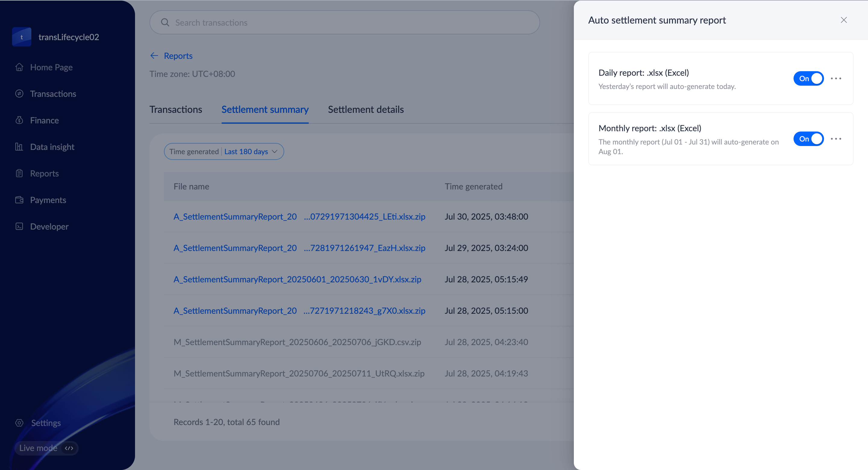This screenshot has height=470, width=868.
Task: Click the Settings gear icon
Action: (19, 423)
